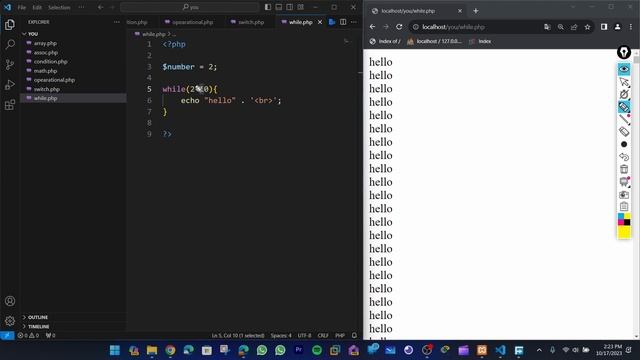Show errors and warnings count in status bar
640x360 pixels.
point(28,336)
